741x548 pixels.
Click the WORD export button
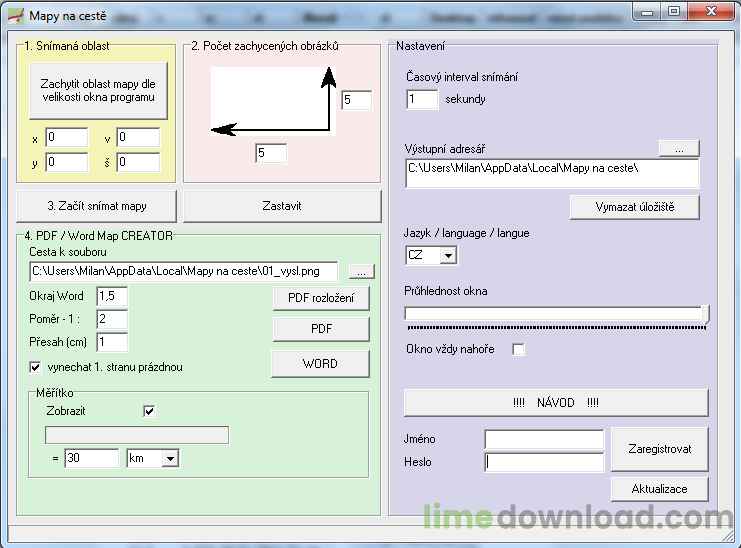(x=320, y=364)
